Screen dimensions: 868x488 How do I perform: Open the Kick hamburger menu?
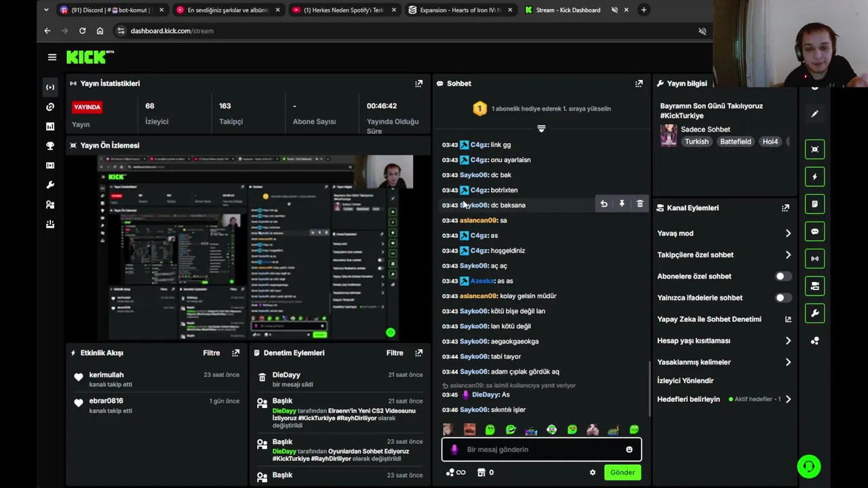pos(52,58)
